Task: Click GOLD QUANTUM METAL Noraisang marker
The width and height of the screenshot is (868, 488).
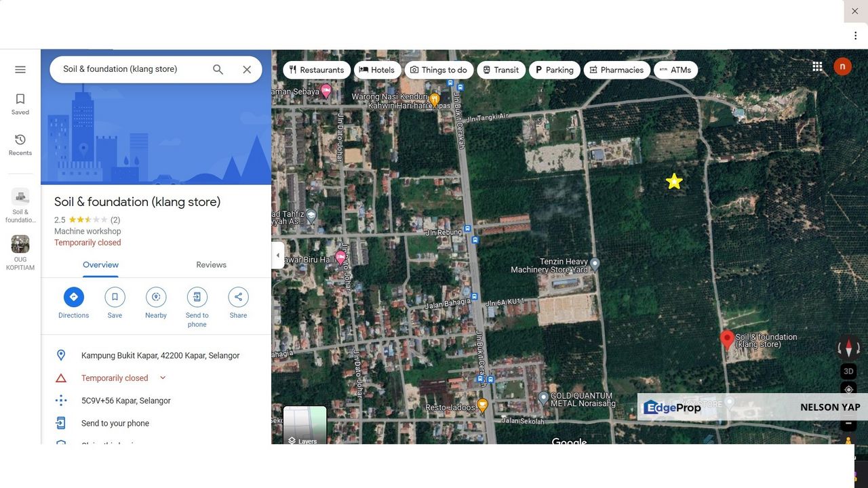Action: 543,399
